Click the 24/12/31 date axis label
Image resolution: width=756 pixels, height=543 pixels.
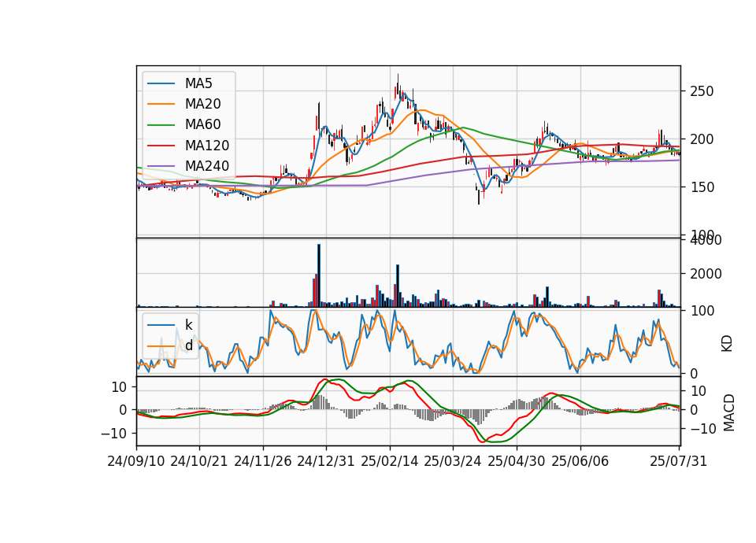point(326,462)
